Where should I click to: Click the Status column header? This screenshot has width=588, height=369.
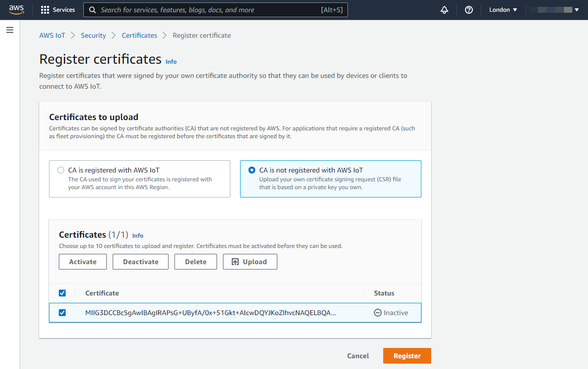[384, 293]
